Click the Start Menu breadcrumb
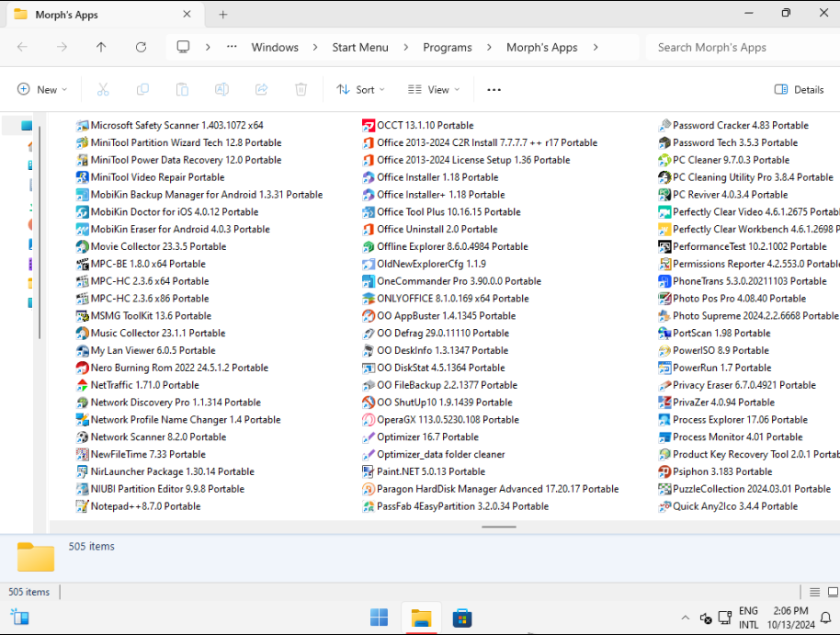This screenshot has width=840, height=635. pos(360,47)
